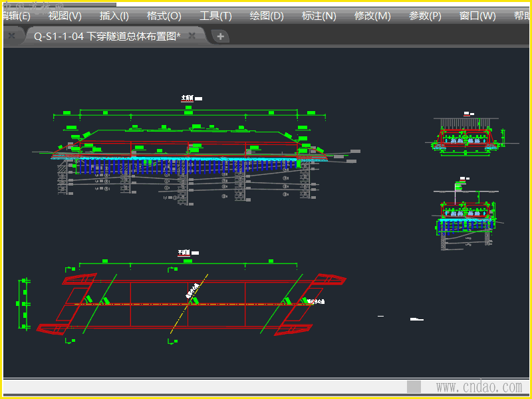This screenshot has height=399, width=532.
Task: Open the 修改(M) menu
Action: (372, 16)
